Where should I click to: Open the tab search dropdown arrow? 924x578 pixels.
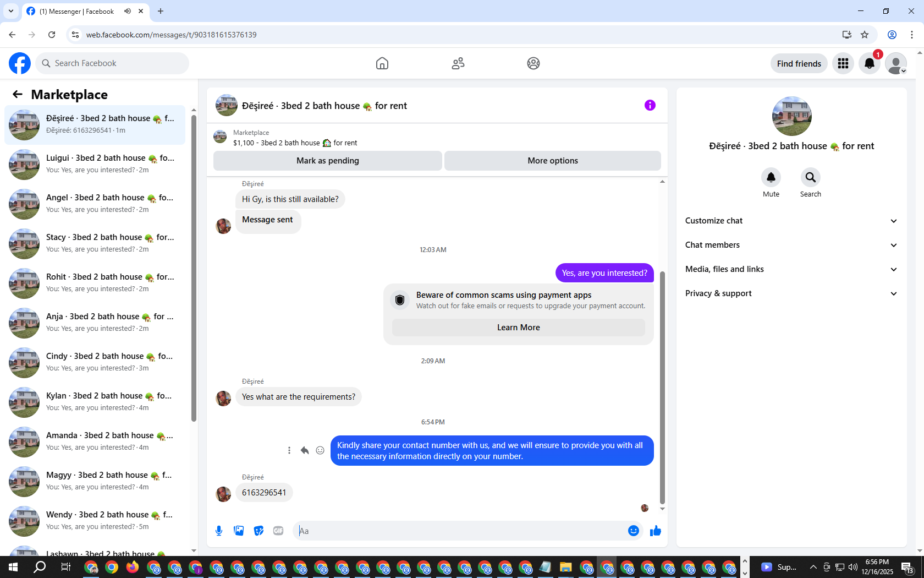click(x=11, y=11)
